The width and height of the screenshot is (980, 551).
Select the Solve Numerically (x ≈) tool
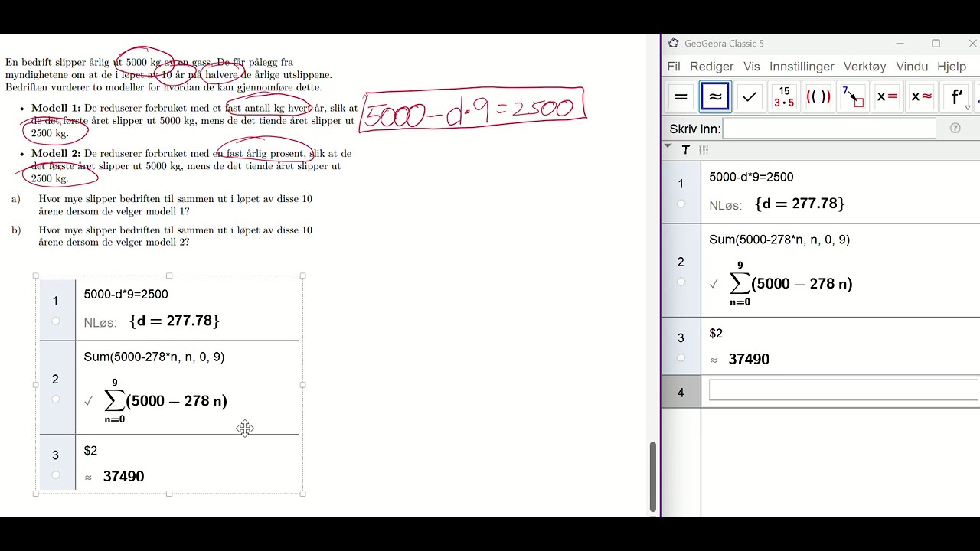[x=922, y=97]
